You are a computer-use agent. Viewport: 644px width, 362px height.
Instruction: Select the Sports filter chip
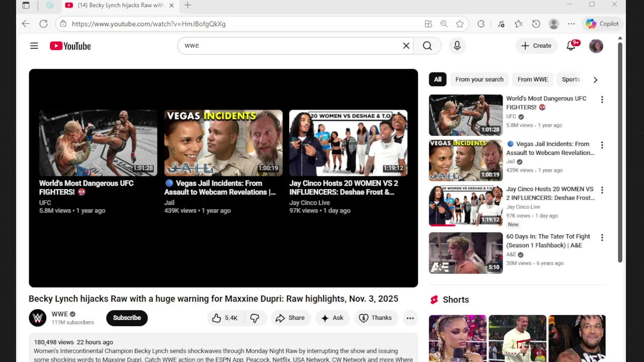point(571,79)
